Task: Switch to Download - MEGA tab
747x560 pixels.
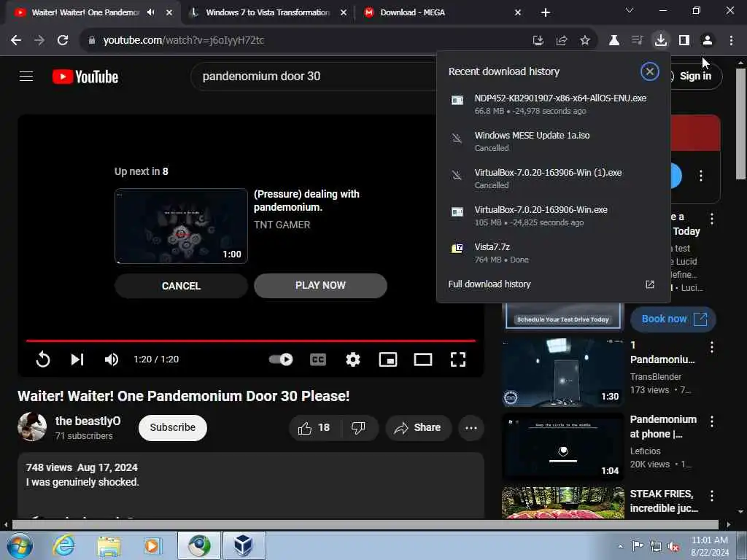Action: tap(443, 12)
